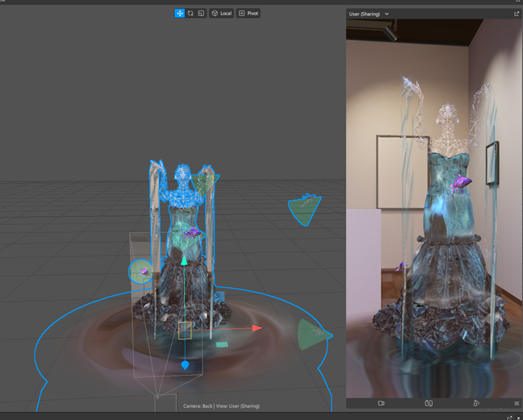Close the bottom panel
523x420 pixels.
(x=518, y=418)
